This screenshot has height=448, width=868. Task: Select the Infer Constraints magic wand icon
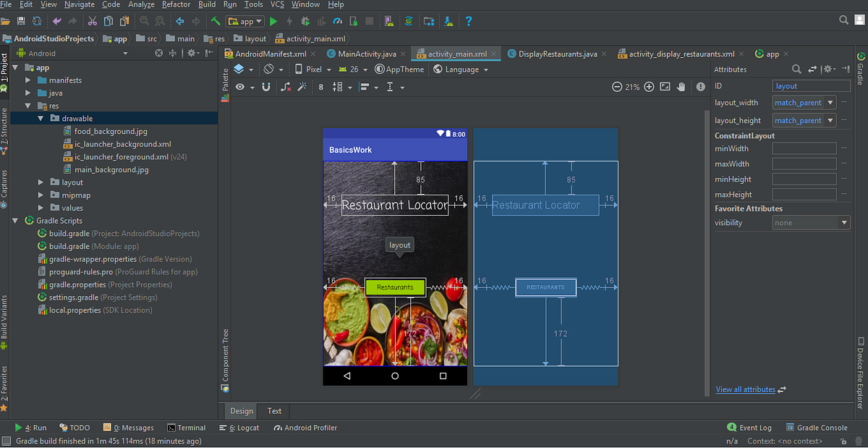click(304, 87)
